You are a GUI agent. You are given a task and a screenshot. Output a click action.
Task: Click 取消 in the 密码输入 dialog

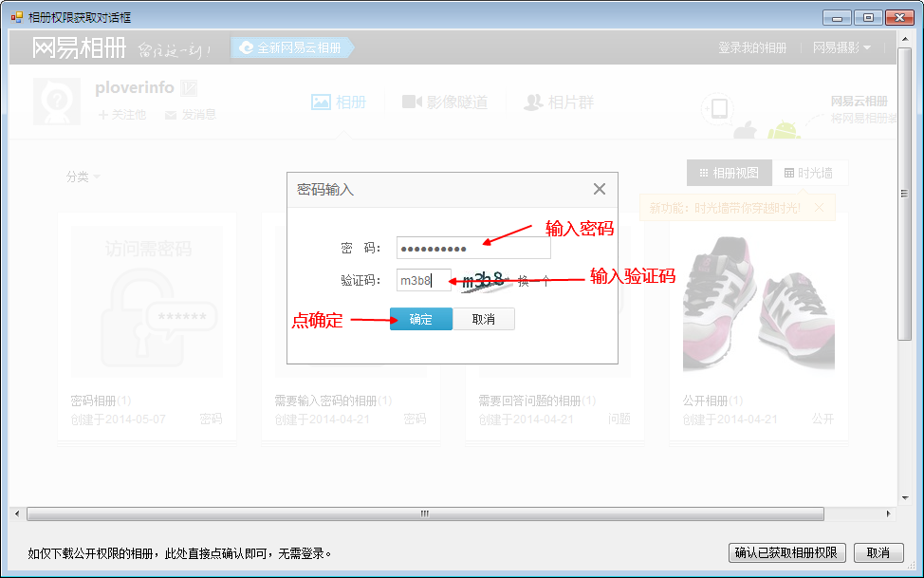point(484,319)
